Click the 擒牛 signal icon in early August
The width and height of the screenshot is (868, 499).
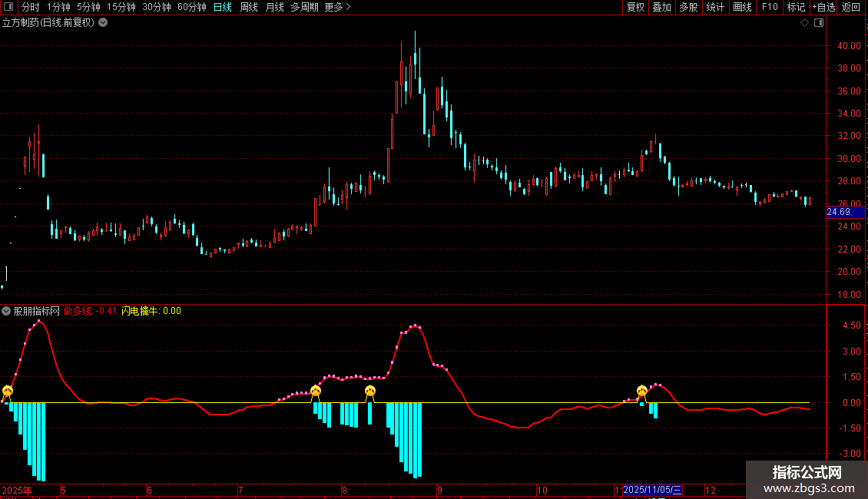pyautogui.click(x=369, y=392)
